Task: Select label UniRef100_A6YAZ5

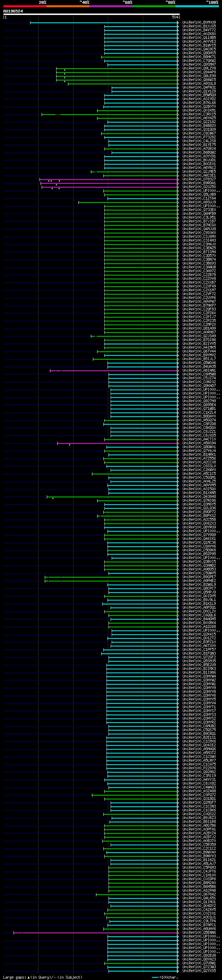Action: tap(199, 118)
